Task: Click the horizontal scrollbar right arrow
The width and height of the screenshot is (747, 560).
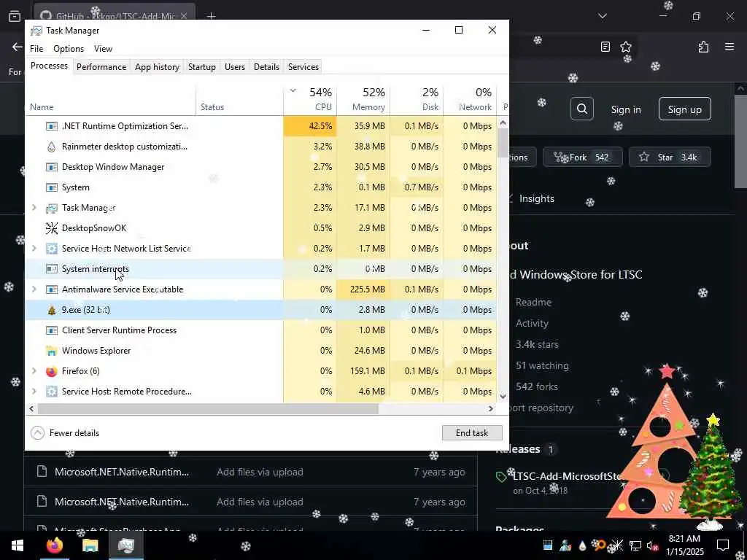Action: tap(491, 408)
